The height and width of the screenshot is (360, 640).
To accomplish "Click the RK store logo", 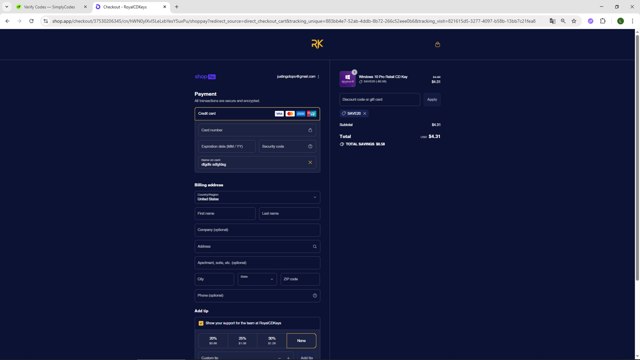I will (317, 44).
